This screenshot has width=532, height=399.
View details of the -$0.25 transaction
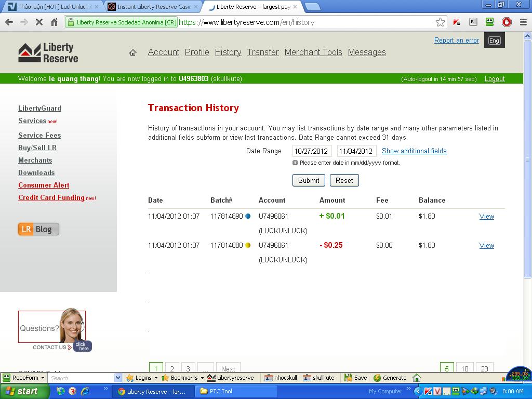pos(486,246)
